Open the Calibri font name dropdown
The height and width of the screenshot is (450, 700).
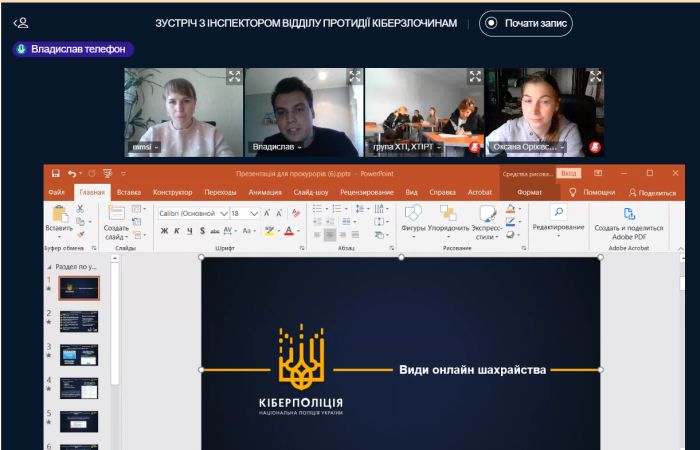(224, 213)
